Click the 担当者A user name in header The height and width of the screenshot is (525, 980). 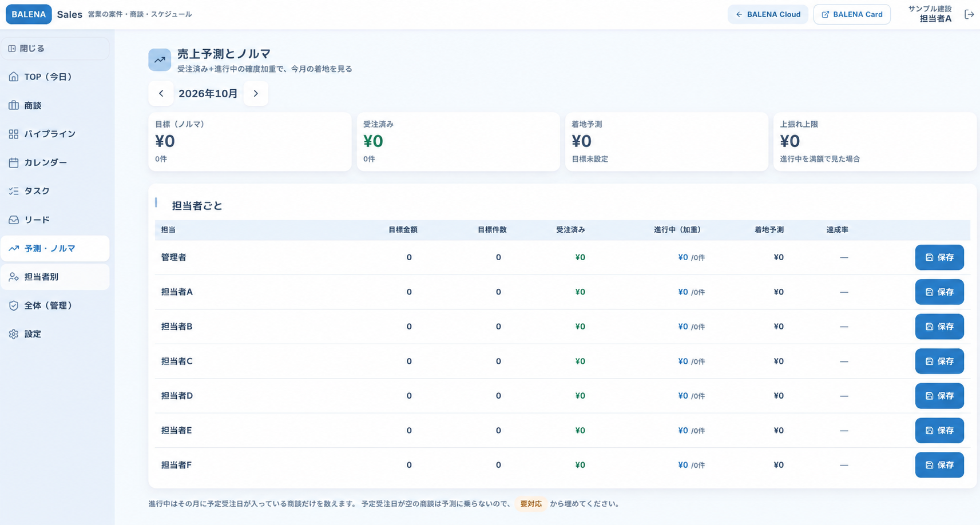(x=935, y=19)
